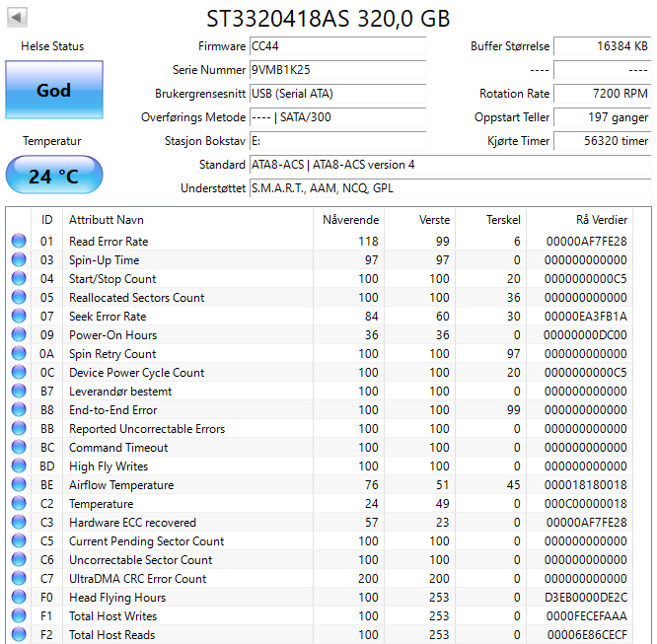Click the Nåverende column header

coord(350,219)
